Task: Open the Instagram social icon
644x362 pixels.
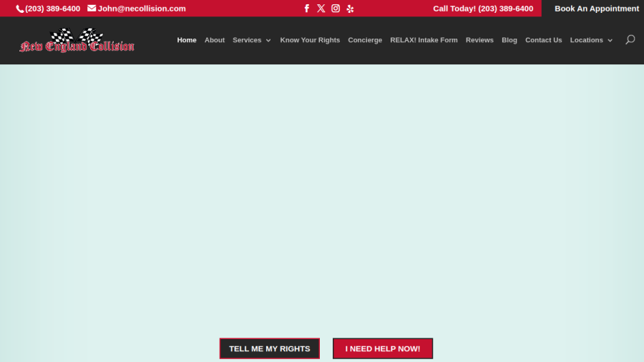Action: tap(336, 8)
